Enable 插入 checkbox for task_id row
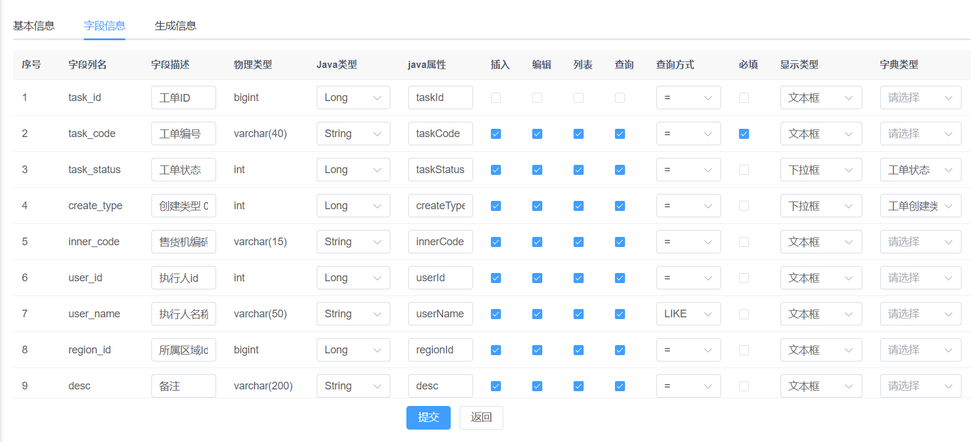980x442 pixels. pos(496,98)
